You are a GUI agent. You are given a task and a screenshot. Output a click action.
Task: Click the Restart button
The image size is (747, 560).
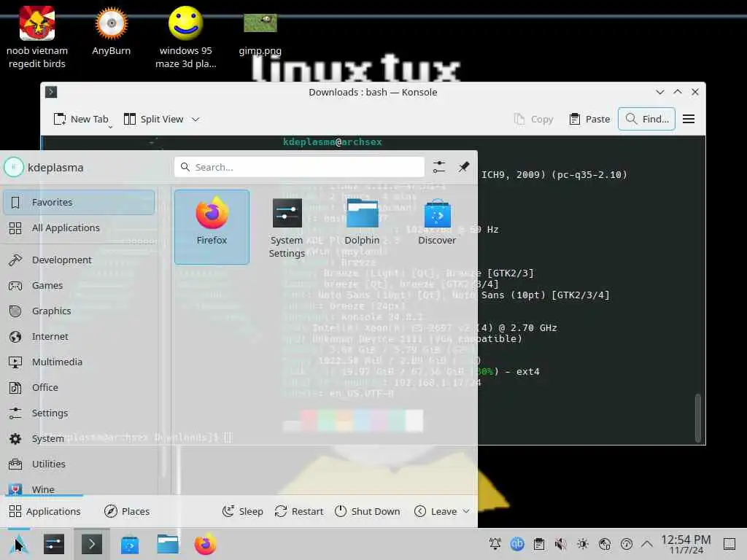tap(299, 511)
